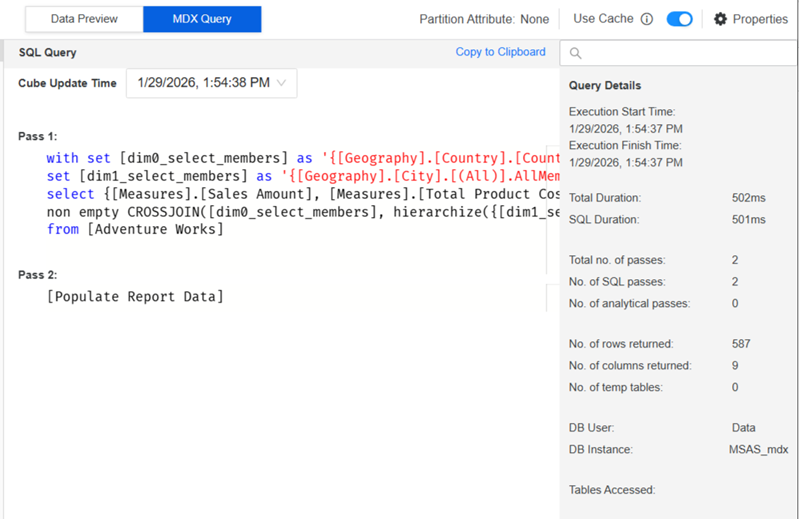This screenshot has width=799, height=519.
Task: Open the Cube Update Time dropdown
Action: 211,84
